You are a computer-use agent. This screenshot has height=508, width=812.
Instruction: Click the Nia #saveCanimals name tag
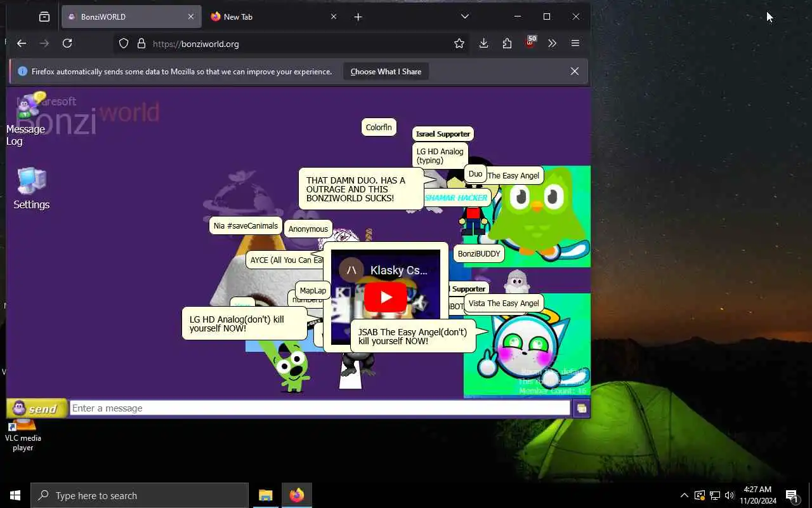click(246, 225)
